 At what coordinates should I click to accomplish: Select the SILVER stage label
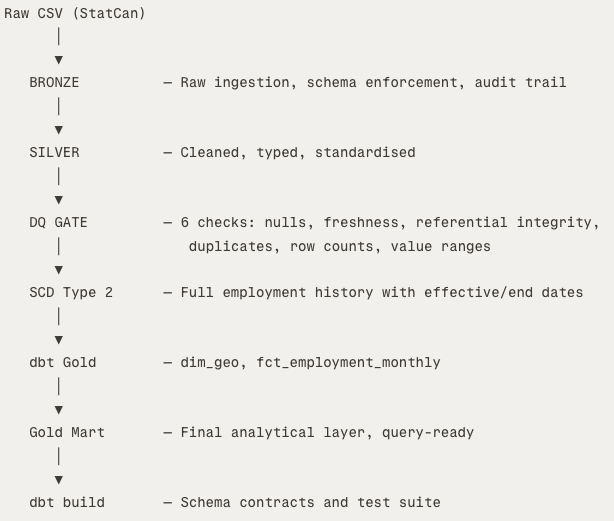(54, 152)
